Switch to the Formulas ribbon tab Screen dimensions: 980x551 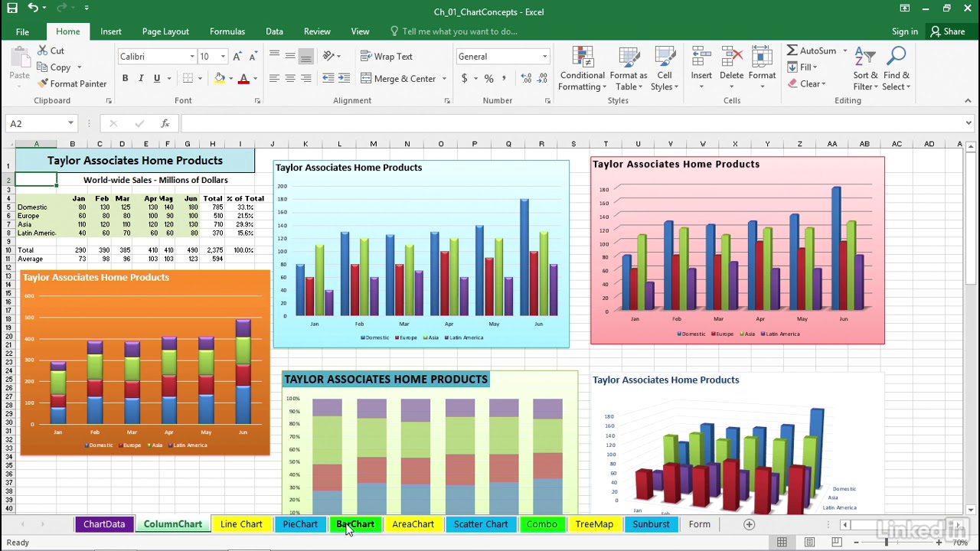click(x=227, y=31)
